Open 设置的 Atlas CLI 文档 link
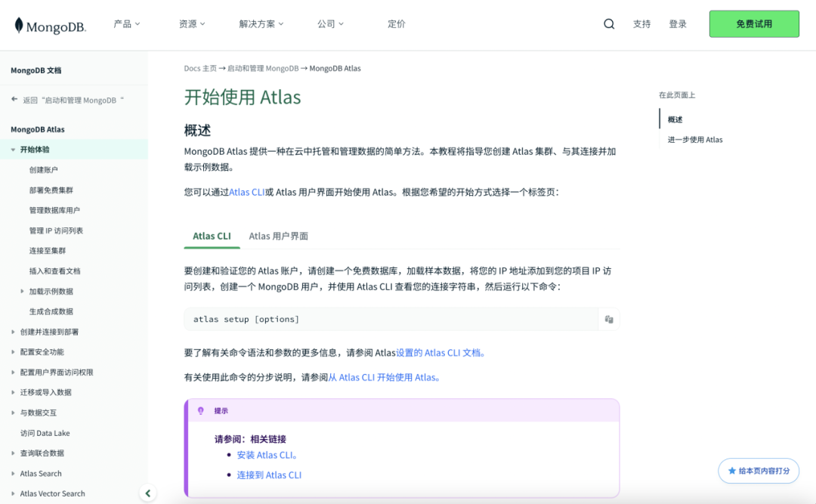The width and height of the screenshot is (816, 504). point(439,352)
